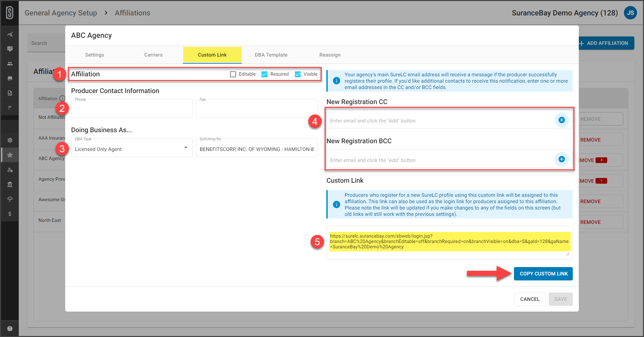Image resolution: width=644 pixels, height=337 pixels.
Task: Select the North East affiliation row
Action: coord(49,220)
